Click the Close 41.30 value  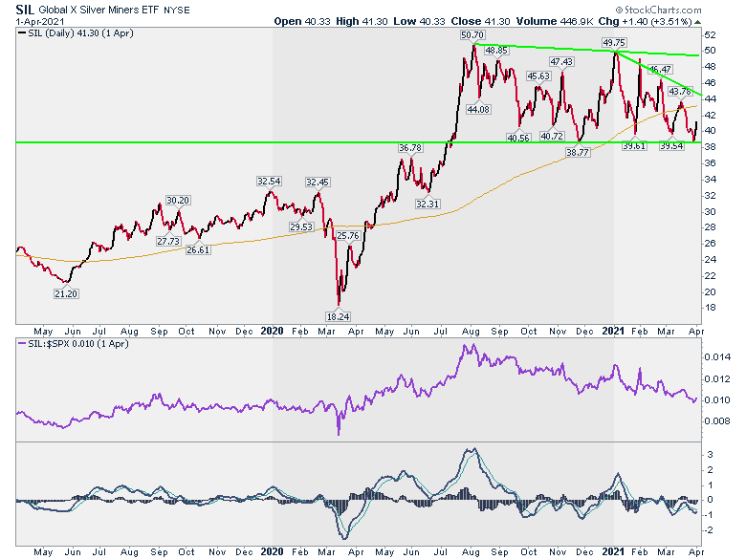click(x=480, y=21)
